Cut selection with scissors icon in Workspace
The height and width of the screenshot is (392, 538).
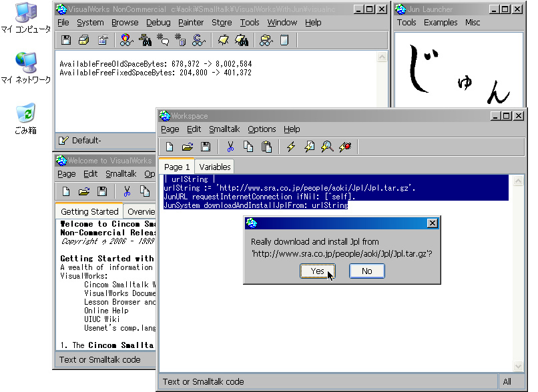[x=230, y=147]
